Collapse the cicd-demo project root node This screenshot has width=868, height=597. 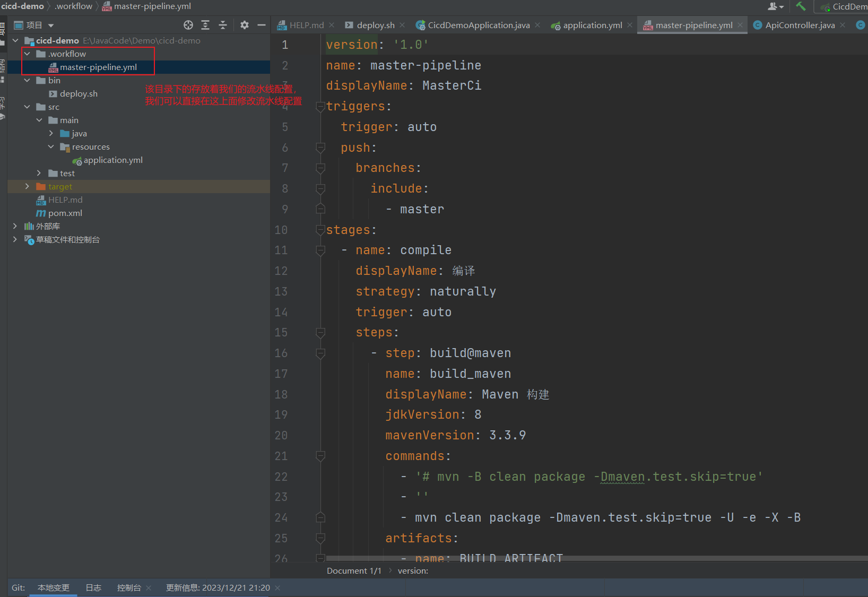(15, 40)
